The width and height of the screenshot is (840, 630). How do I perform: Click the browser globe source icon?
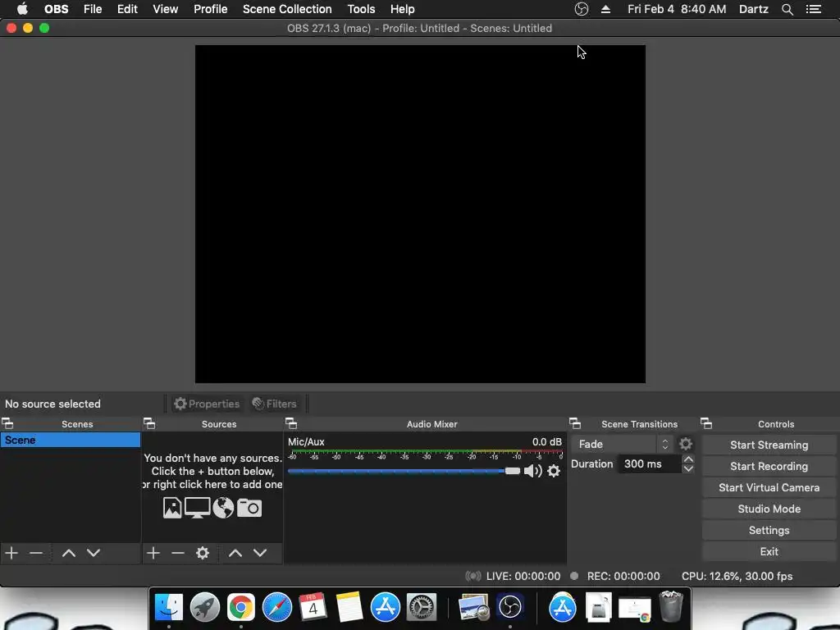pos(223,507)
